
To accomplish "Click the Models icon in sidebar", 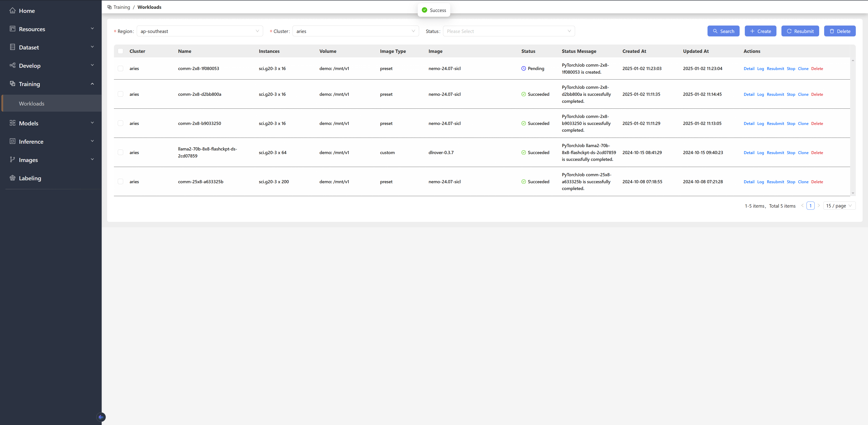I will point(12,123).
